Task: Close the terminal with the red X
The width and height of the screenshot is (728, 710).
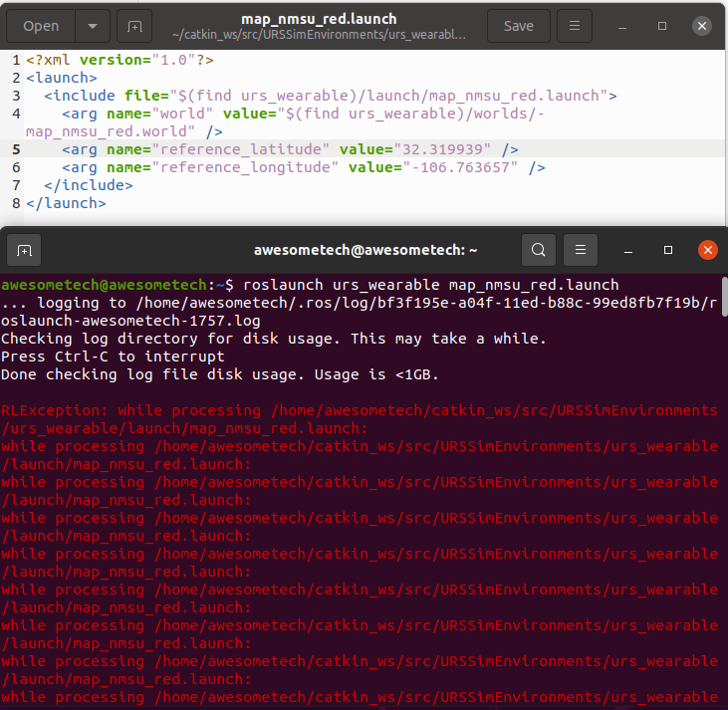Action: [707, 250]
